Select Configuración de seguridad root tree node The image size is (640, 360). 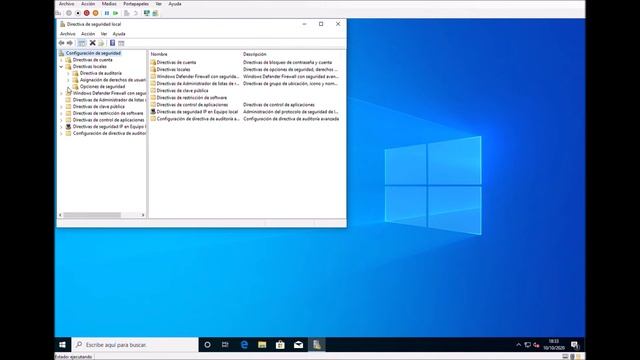pyautogui.click(x=93, y=53)
